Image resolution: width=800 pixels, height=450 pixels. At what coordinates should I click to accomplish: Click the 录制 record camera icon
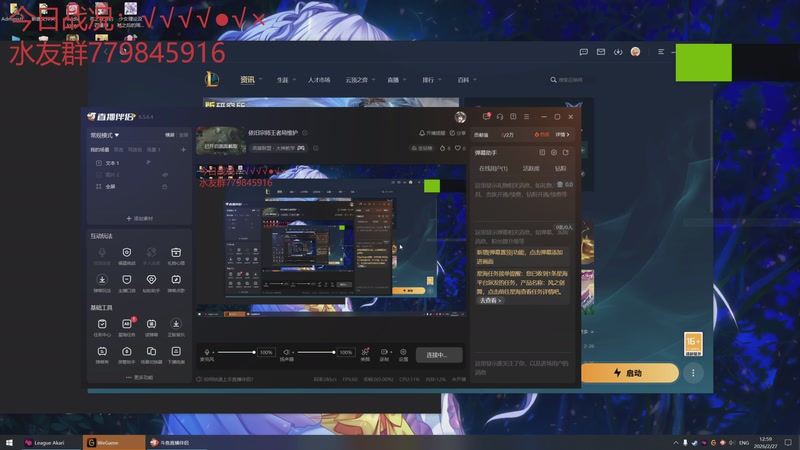(x=384, y=352)
